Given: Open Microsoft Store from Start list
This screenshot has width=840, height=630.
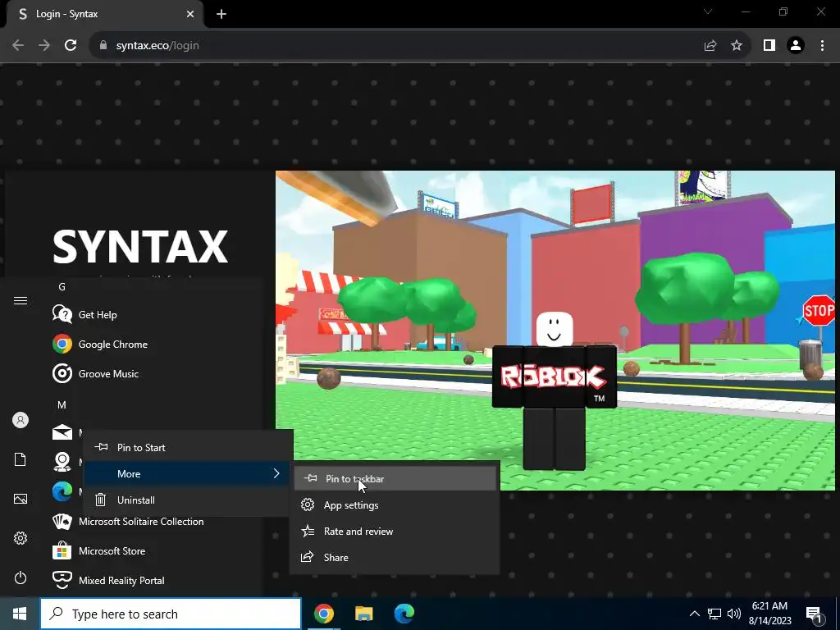Looking at the screenshot, I should coord(155,550).
